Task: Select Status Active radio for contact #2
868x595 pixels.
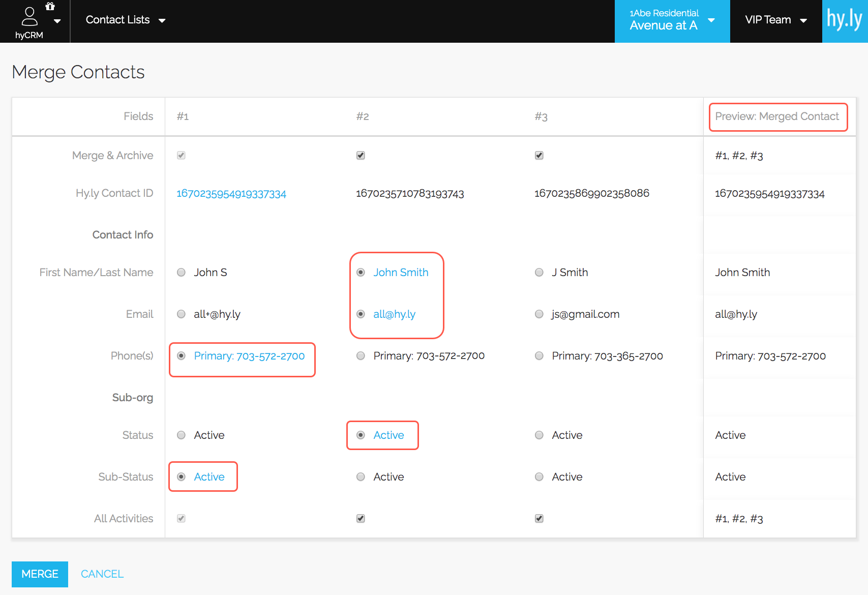Action: pos(361,435)
